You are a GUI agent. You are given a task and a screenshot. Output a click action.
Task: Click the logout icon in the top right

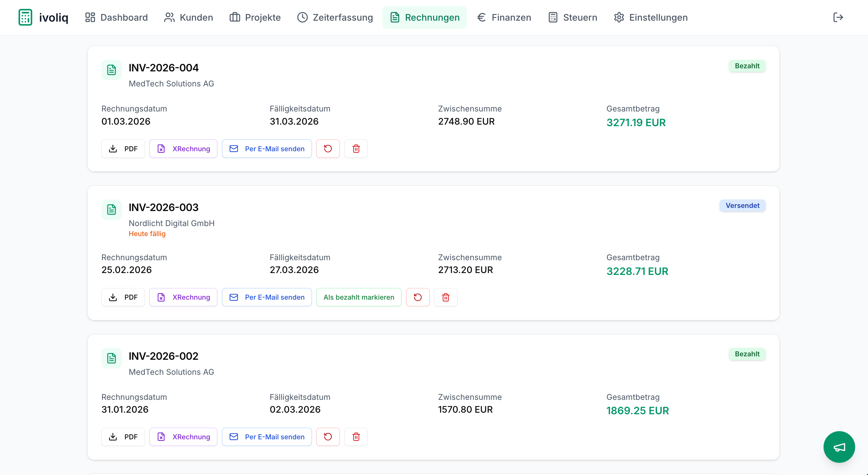click(x=838, y=17)
